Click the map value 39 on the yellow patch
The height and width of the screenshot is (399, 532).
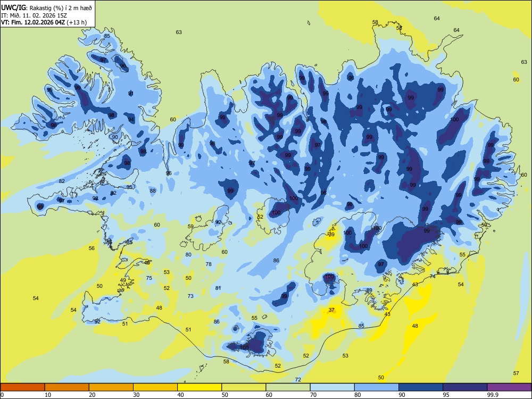tap(331, 235)
